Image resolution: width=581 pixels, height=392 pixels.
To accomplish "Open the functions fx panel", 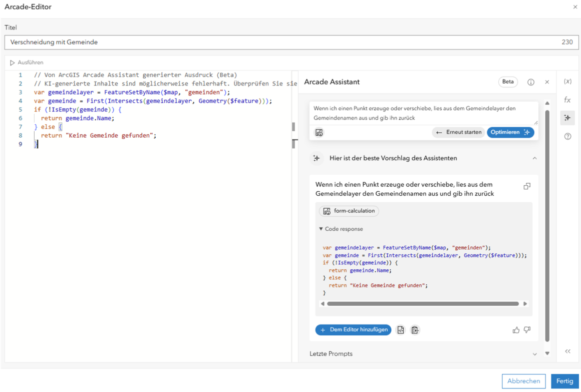I will [x=567, y=100].
